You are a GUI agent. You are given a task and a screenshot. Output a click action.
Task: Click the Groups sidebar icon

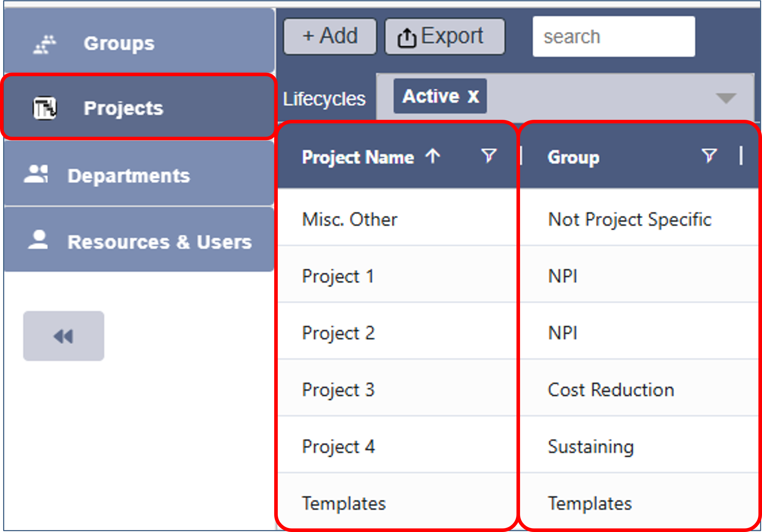45,44
